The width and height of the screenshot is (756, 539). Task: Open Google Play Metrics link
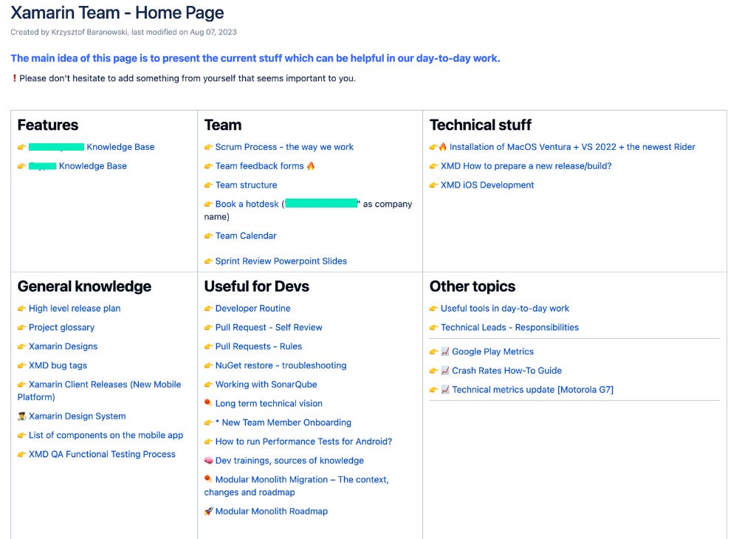click(492, 352)
